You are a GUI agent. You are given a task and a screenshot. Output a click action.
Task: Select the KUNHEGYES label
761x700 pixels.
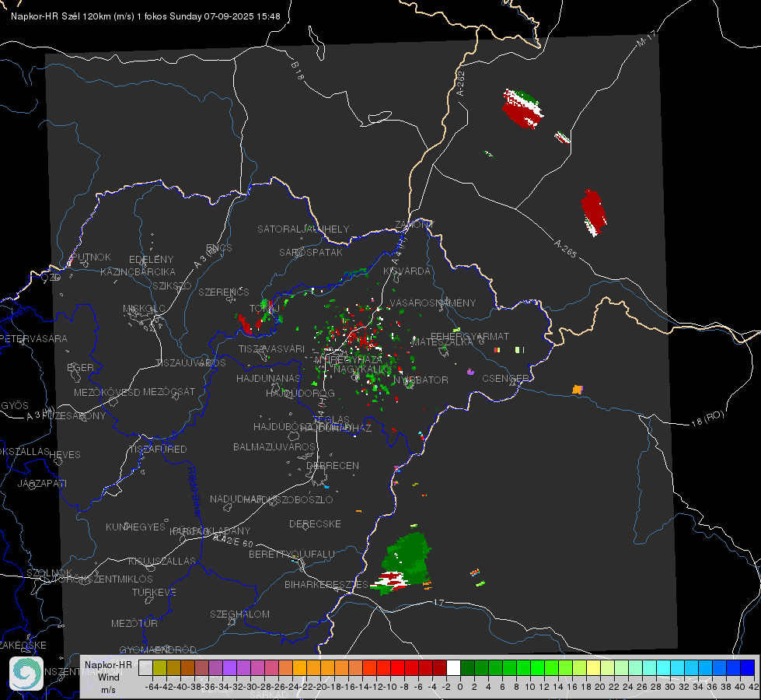click(x=136, y=527)
